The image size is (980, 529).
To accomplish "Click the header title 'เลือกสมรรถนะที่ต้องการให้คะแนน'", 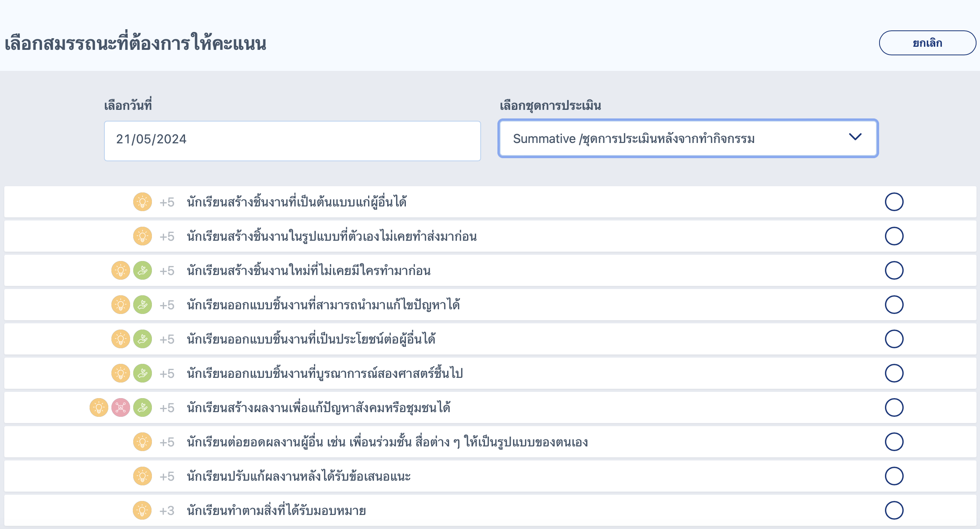I will coord(136,44).
